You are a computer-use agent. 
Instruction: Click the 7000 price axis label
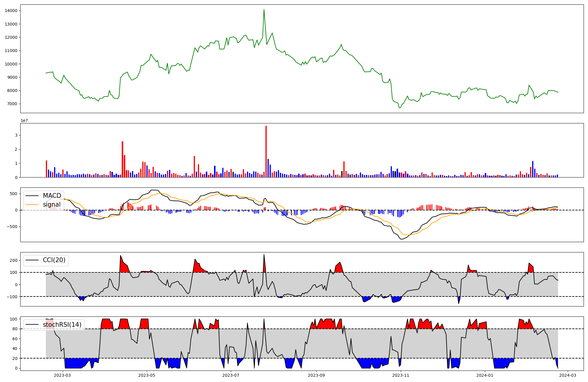(x=12, y=104)
